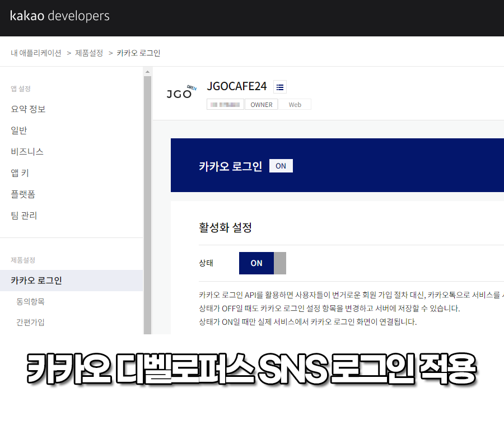Click the Web platform badge

(295, 105)
